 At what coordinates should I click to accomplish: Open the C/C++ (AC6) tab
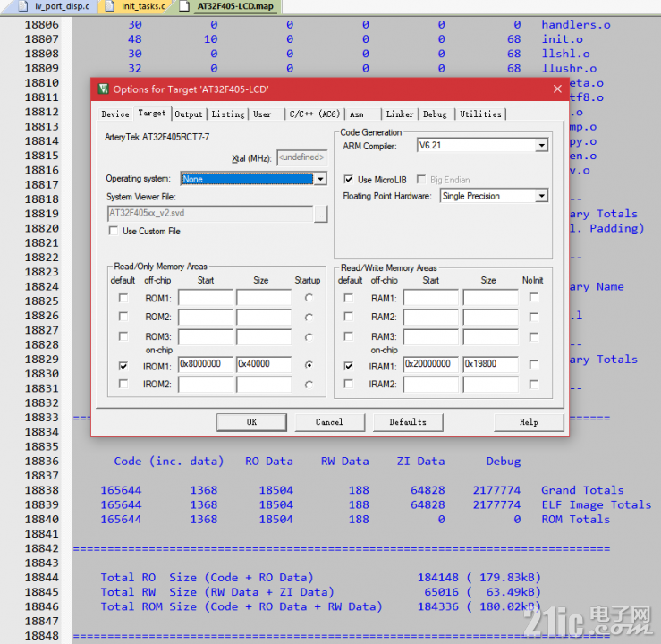pyautogui.click(x=315, y=114)
